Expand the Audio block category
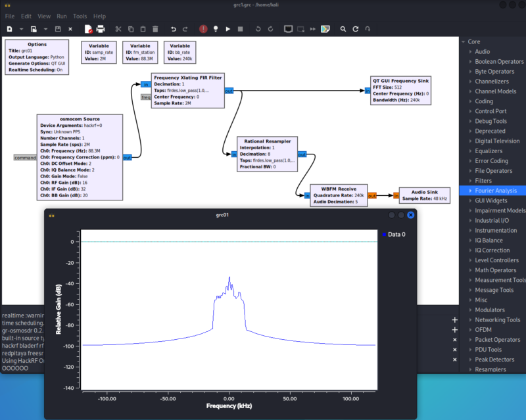The width and height of the screenshot is (526, 420). tap(471, 52)
